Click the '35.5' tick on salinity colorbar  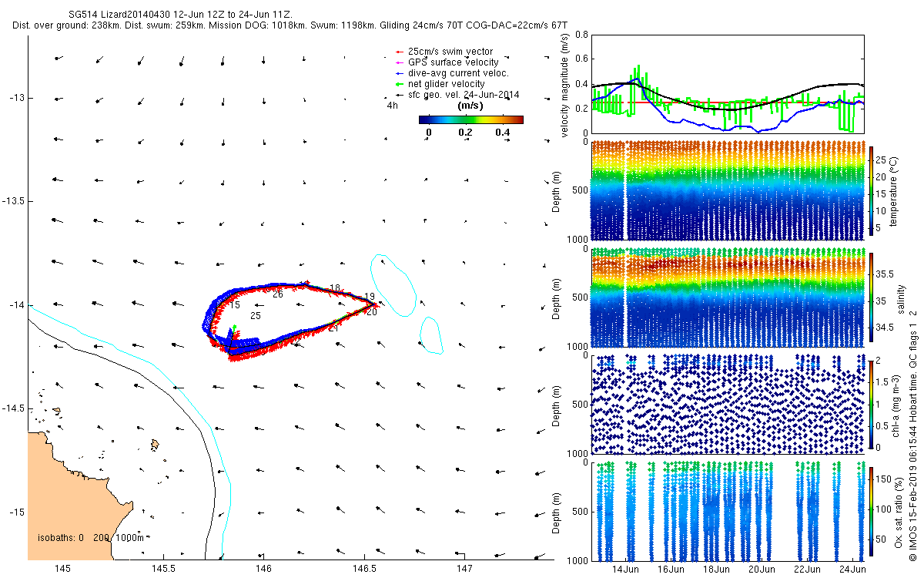[x=886, y=274]
